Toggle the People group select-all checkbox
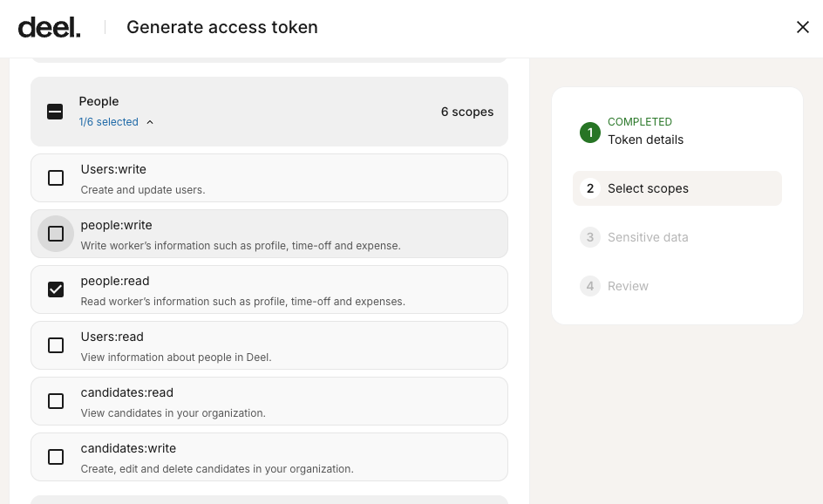Image resolution: width=823 pixels, height=504 pixels. click(x=55, y=112)
